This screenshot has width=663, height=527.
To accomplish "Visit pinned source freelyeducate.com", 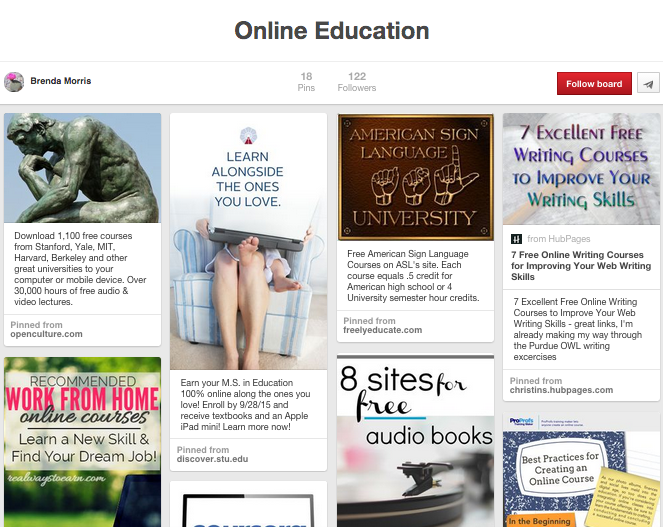I will (382, 330).
